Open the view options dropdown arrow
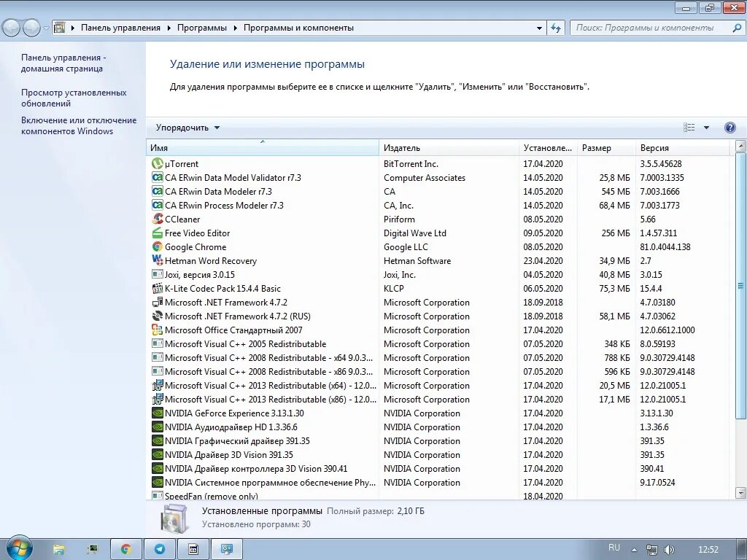Screen dimensions: 747x560 (x=706, y=127)
